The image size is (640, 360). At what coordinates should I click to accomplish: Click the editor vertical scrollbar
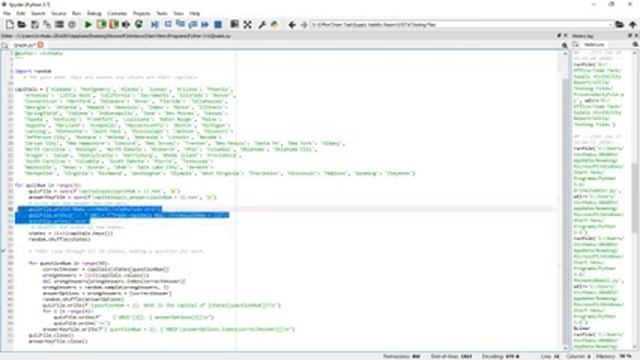pyautogui.click(x=565, y=200)
